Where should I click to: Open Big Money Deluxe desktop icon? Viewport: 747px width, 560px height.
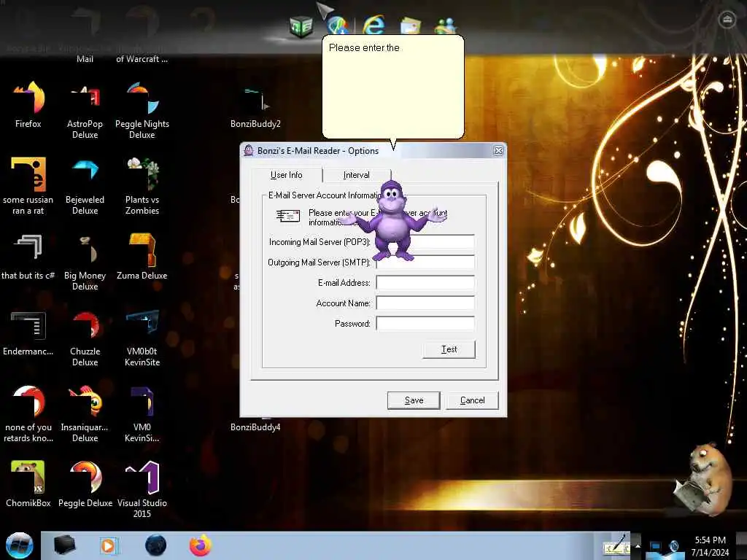85,262
